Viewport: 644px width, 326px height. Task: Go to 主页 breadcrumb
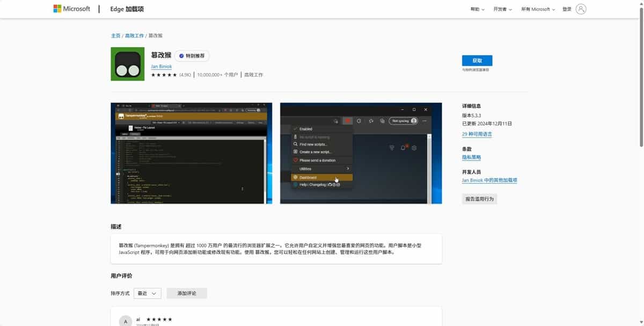click(x=115, y=35)
